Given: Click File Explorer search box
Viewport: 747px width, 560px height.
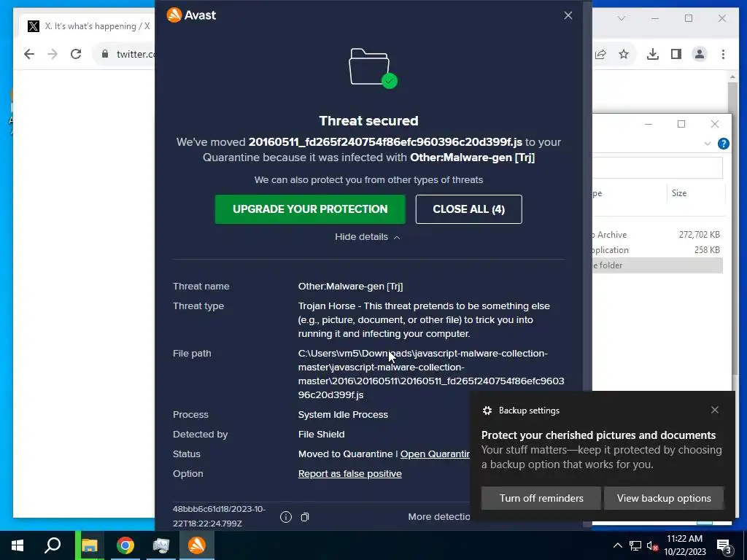Looking at the screenshot, I should pos(657,168).
